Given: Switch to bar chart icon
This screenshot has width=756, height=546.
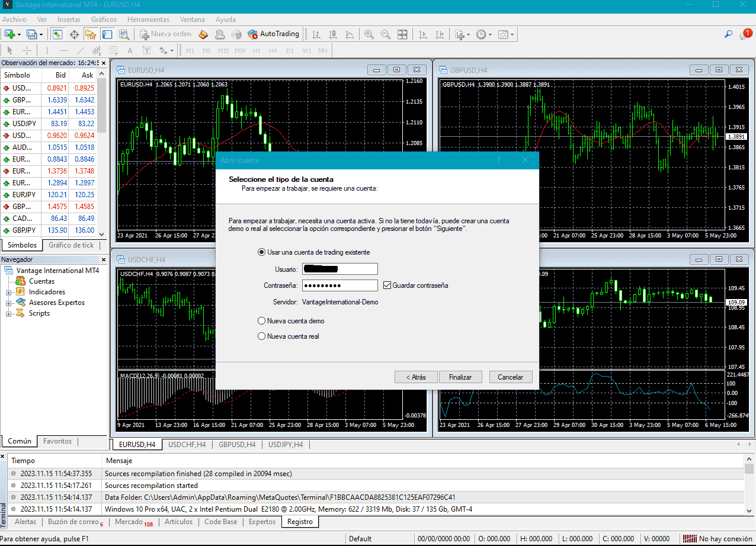Looking at the screenshot, I should pos(316,34).
